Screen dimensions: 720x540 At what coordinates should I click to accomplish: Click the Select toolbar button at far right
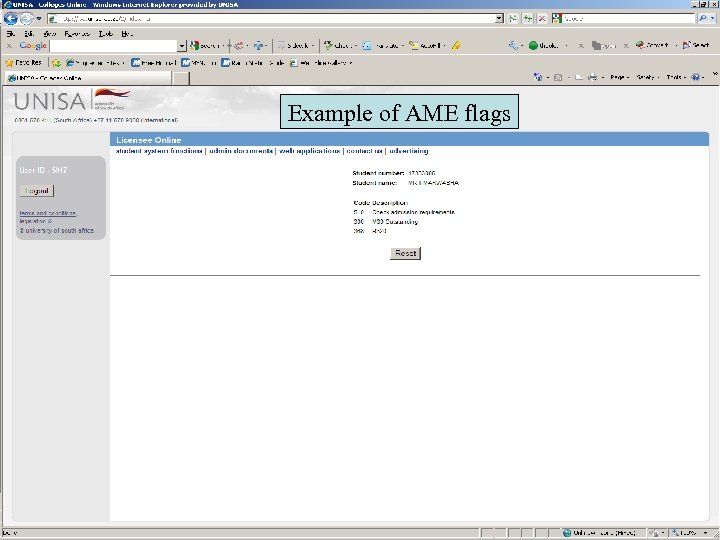click(x=696, y=45)
